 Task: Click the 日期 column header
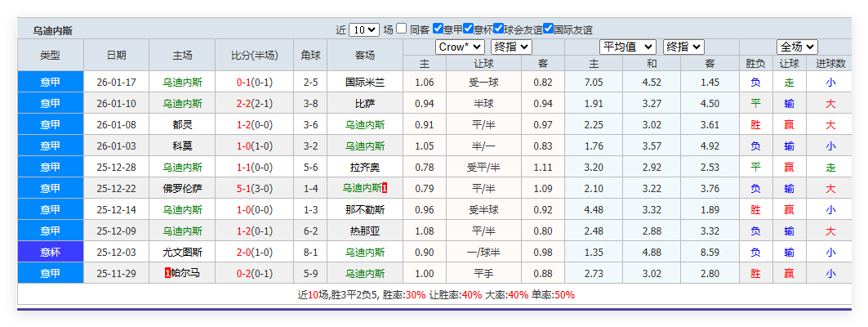(117, 56)
